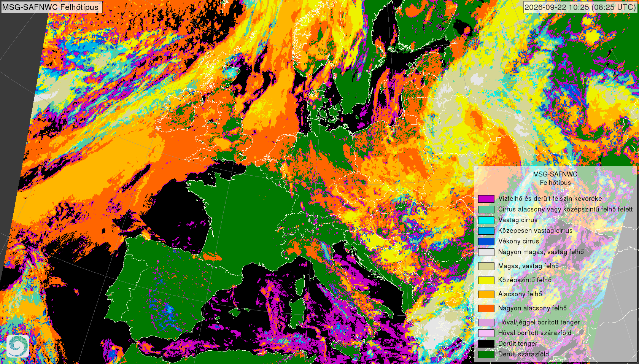Click the Derült tenger legend text
The height and width of the screenshot is (364, 639).
click(518, 343)
